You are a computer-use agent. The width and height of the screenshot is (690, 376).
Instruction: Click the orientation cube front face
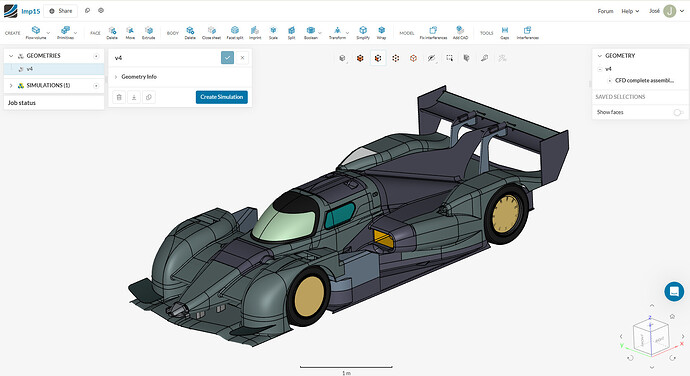[x=642, y=339]
